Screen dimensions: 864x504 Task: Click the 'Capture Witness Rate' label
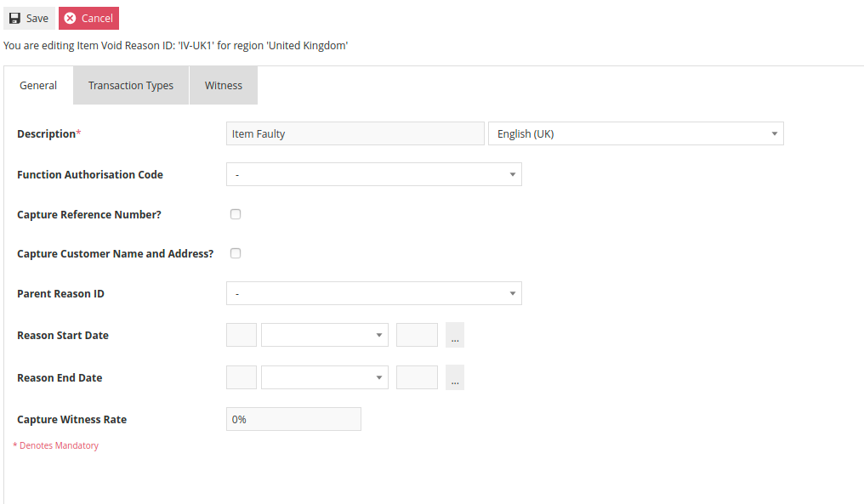[71, 419]
